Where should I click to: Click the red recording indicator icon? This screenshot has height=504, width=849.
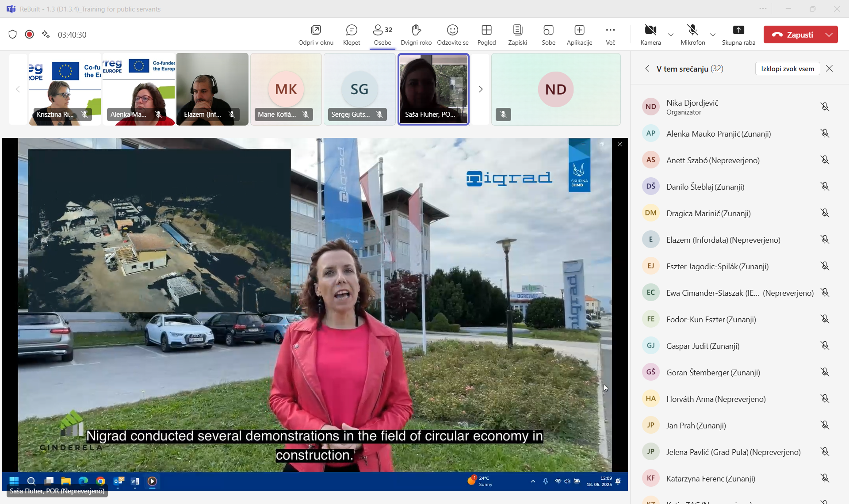(29, 34)
